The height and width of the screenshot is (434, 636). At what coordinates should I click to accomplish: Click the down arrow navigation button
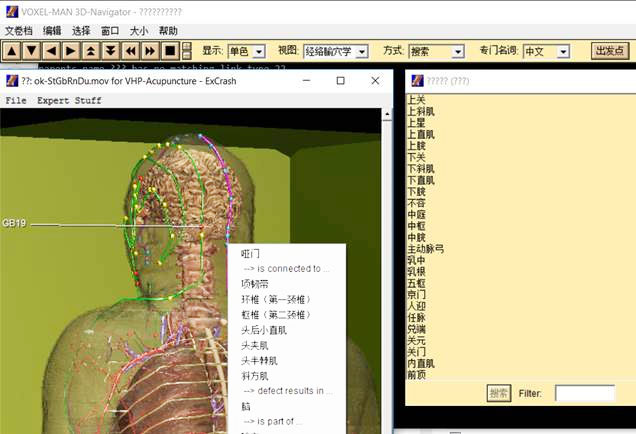coord(31,51)
